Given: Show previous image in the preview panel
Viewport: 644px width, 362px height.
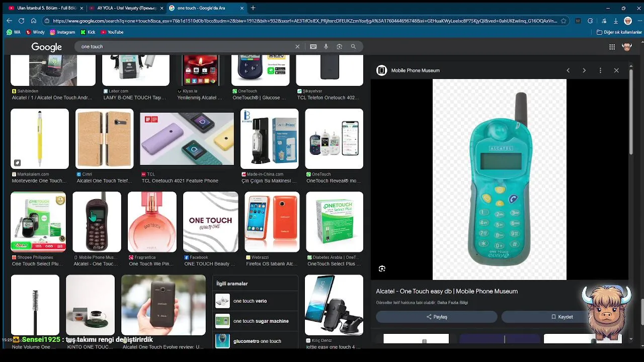Looking at the screenshot, I should pyautogui.click(x=568, y=70).
